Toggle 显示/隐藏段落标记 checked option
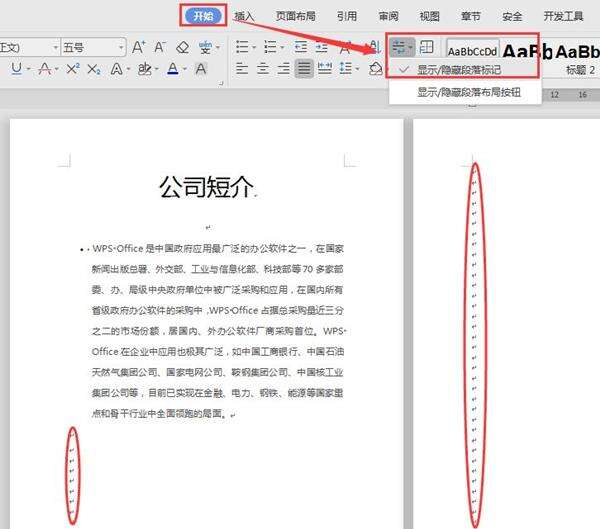 pyautogui.click(x=460, y=69)
